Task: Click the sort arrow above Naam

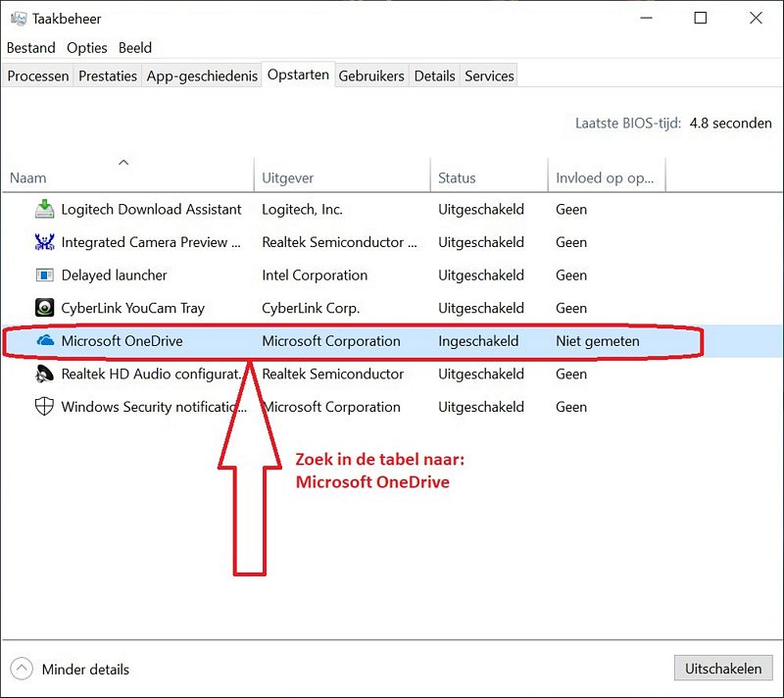Action: [x=123, y=162]
